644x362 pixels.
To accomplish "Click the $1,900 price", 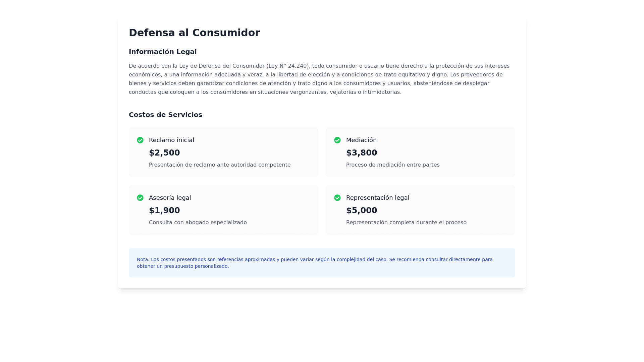I will click(164, 210).
